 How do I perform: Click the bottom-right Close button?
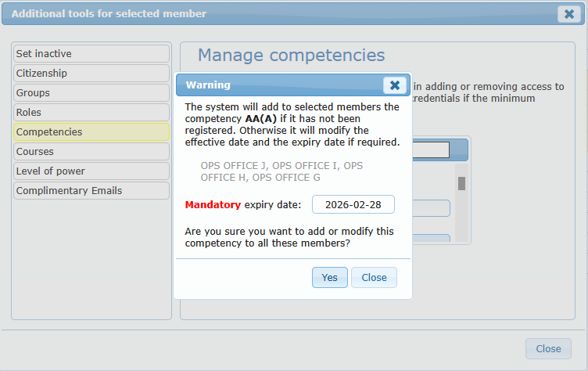[x=547, y=348]
